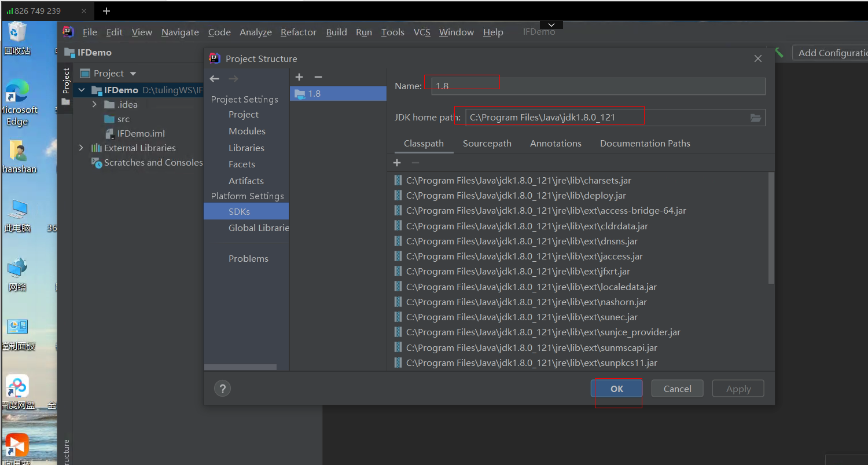Select Libraries under Project Settings

point(247,148)
